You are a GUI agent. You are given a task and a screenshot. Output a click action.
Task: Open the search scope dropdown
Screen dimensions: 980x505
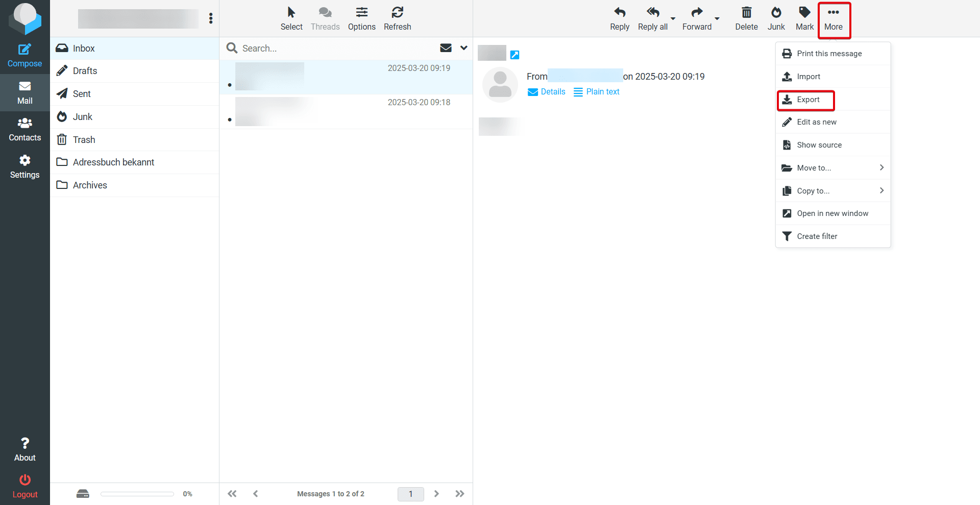coord(463,48)
